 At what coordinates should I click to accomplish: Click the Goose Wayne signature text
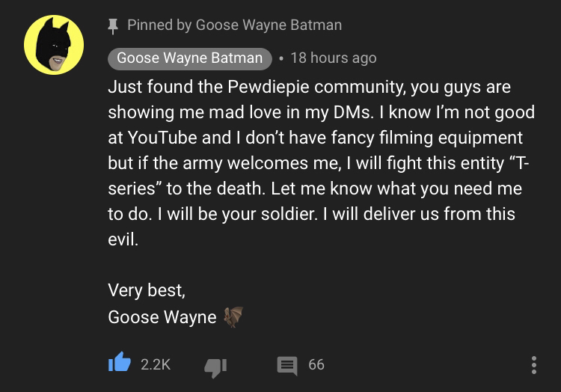[162, 317]
